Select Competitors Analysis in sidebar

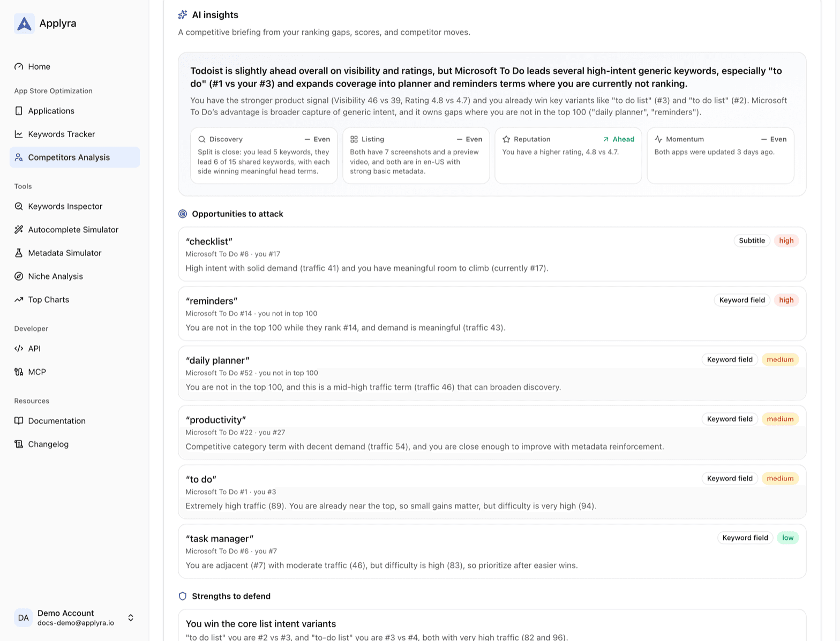(x=74, y=157)
